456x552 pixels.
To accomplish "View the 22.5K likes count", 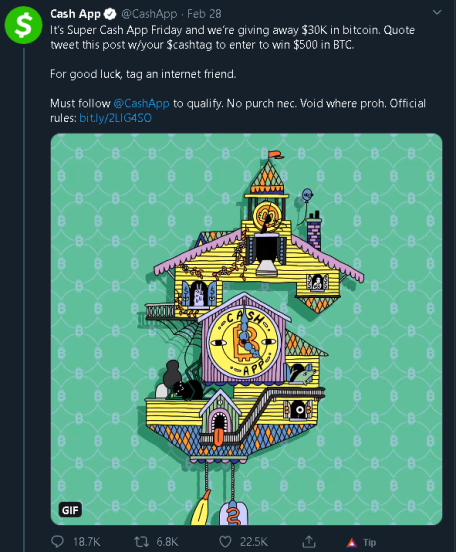I will (254, 542).
